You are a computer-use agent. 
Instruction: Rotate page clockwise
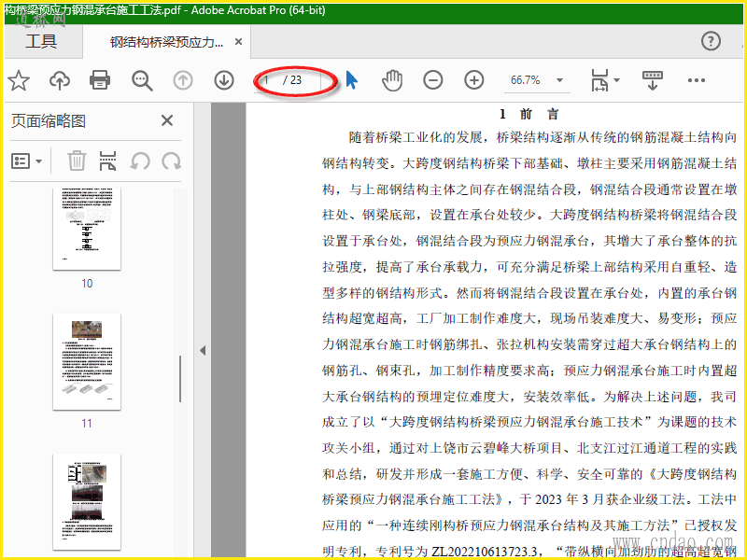pyautogui.click(x=171, y=161)
